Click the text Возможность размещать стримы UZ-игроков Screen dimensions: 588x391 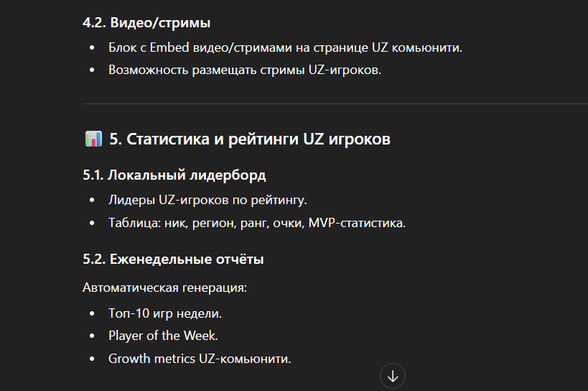(x=245, y=70)
